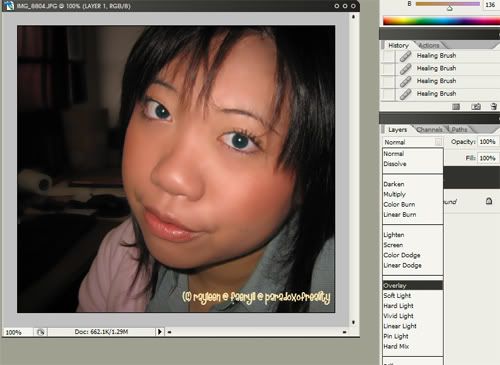Click the background layer lock icon
Viewport: 500px width, 365px height.
click(x=489, y=201)
